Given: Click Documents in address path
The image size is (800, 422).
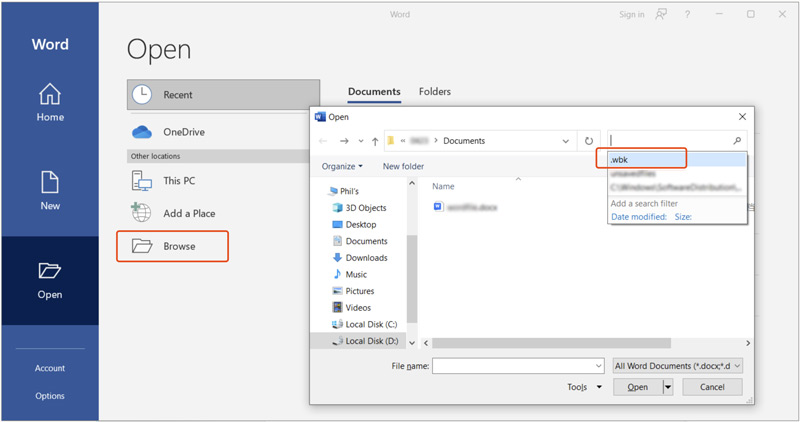Looking at the screenshot, I should click(x=464, y=141).
